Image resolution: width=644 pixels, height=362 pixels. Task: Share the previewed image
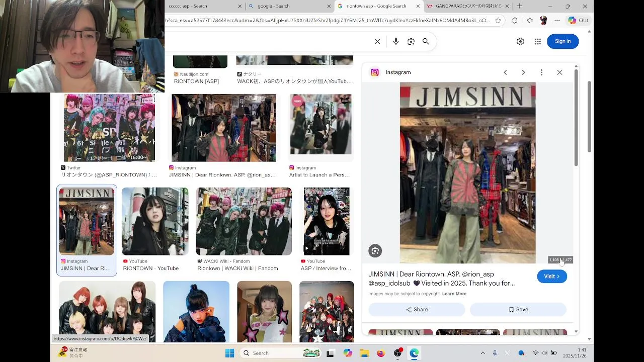[x=417, y=310]
